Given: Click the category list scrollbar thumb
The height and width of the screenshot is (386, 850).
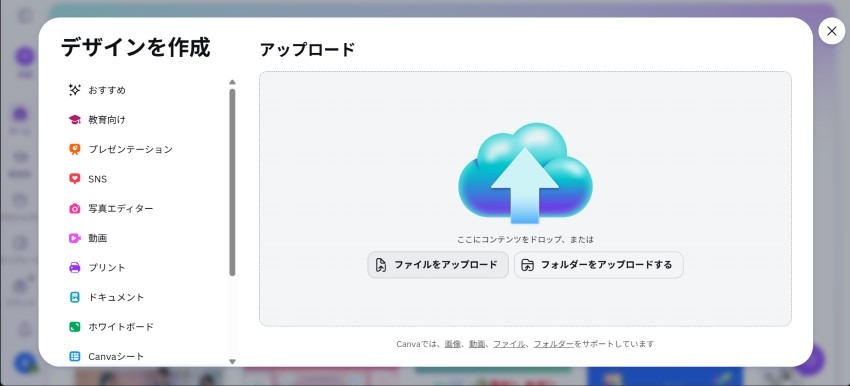Looking at the screenshot, I should point(233,183).
